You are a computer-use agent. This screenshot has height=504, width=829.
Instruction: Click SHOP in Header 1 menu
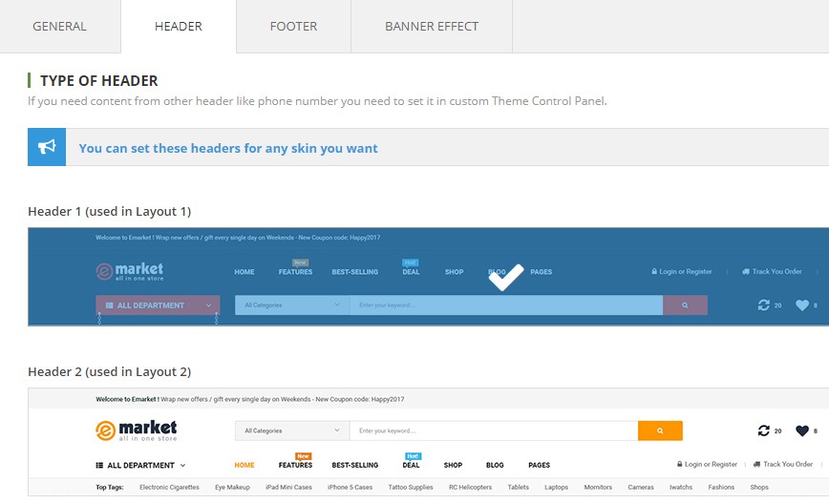455,272
